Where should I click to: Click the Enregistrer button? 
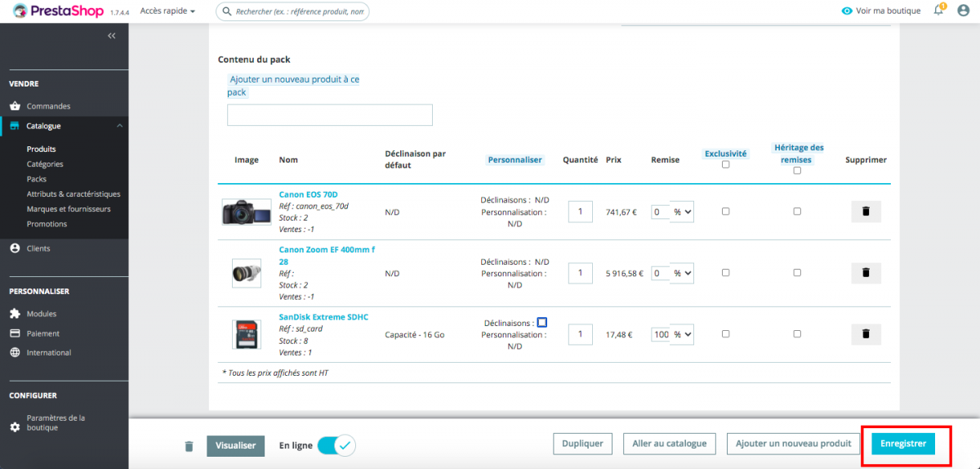click(903, 444)
